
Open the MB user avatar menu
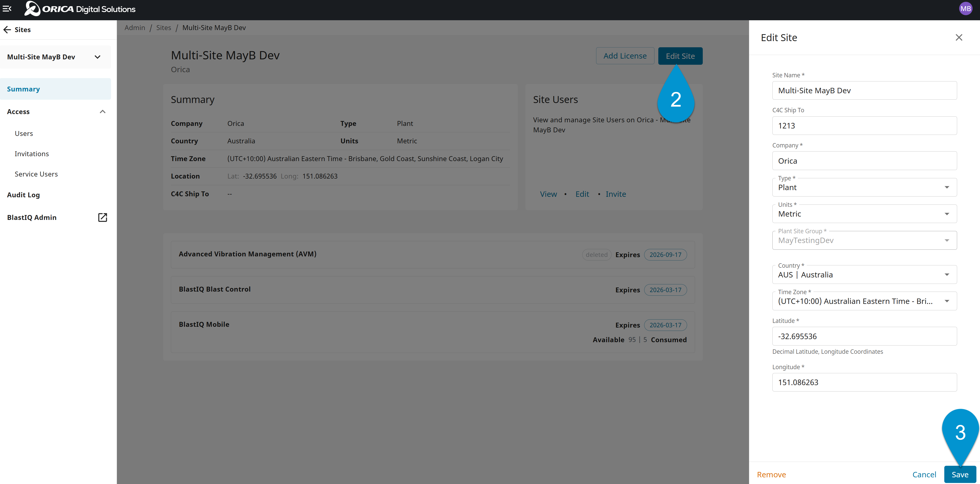(966, 9)
